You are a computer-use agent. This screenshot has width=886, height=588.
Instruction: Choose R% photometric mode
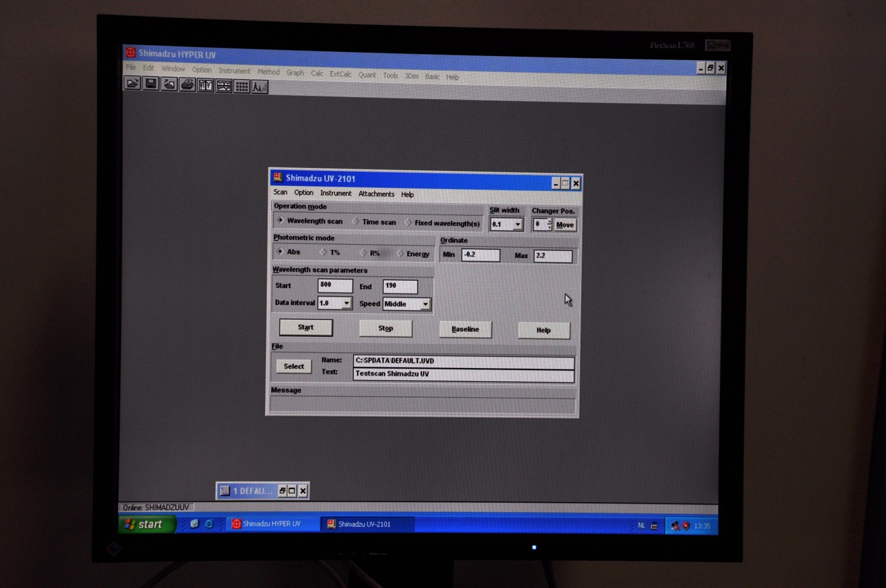coord(370,253)
